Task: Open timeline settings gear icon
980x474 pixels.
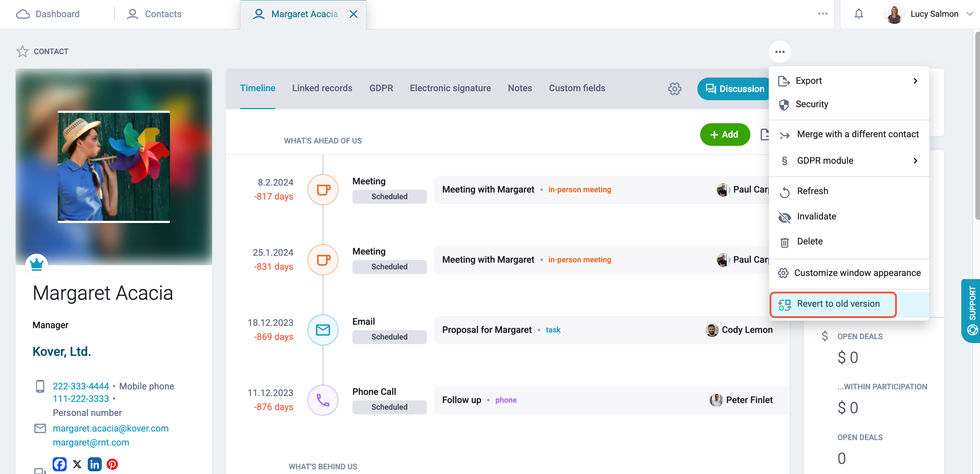Action: [674, 89]
